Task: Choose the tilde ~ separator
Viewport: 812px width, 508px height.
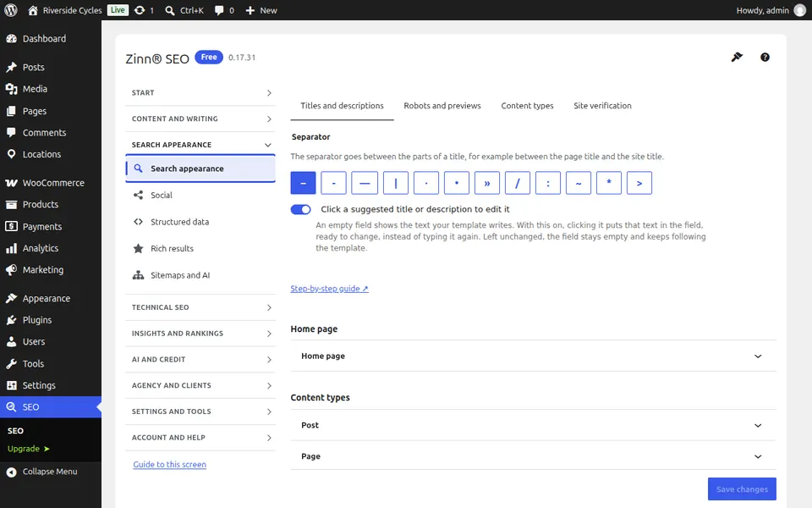Action: click(x=579, y=183)
